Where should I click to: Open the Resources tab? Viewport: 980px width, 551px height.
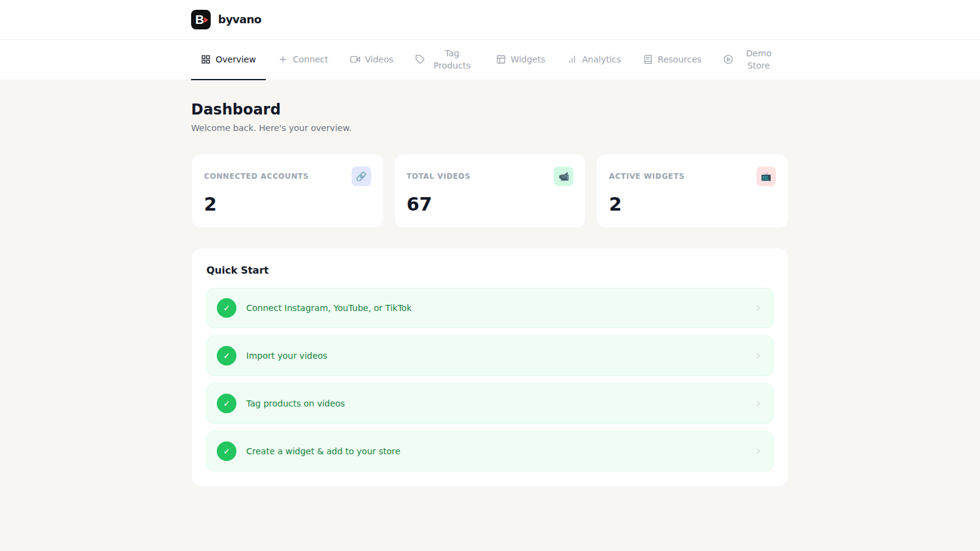pos(673,59)
